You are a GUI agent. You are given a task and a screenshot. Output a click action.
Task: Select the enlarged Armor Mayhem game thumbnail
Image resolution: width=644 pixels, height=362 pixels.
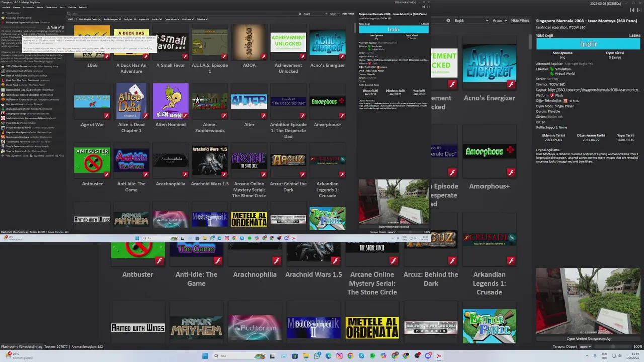click(x=196, y=328)
